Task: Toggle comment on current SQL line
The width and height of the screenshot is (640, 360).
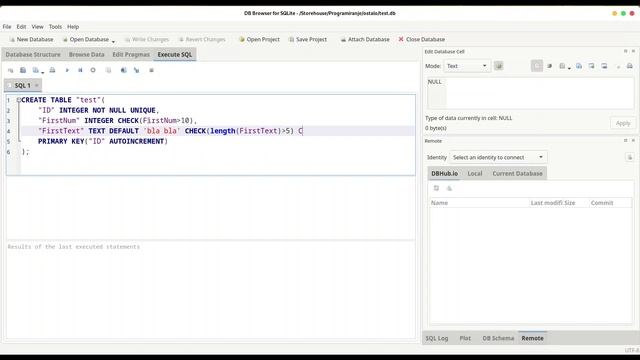Action: (x=151, y=70)
